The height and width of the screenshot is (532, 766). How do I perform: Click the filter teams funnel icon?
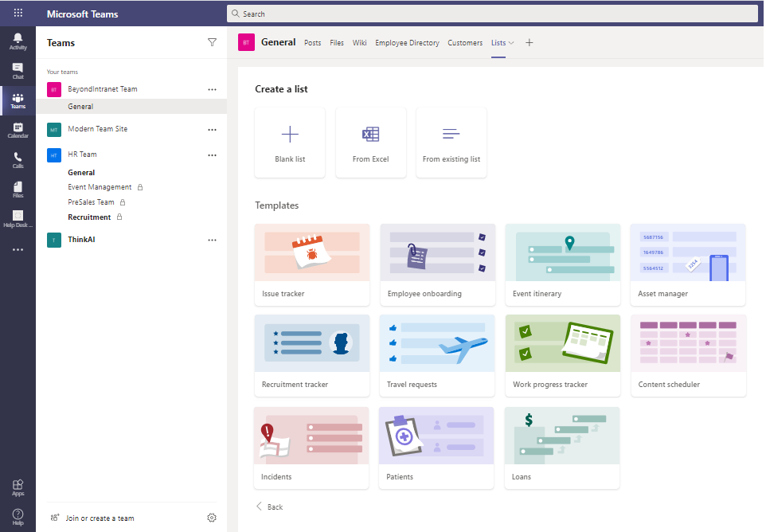pos(212,42)
